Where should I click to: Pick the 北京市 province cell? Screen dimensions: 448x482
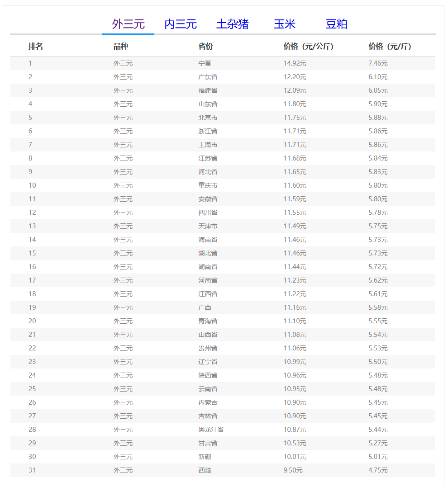(x=208, y=118)
